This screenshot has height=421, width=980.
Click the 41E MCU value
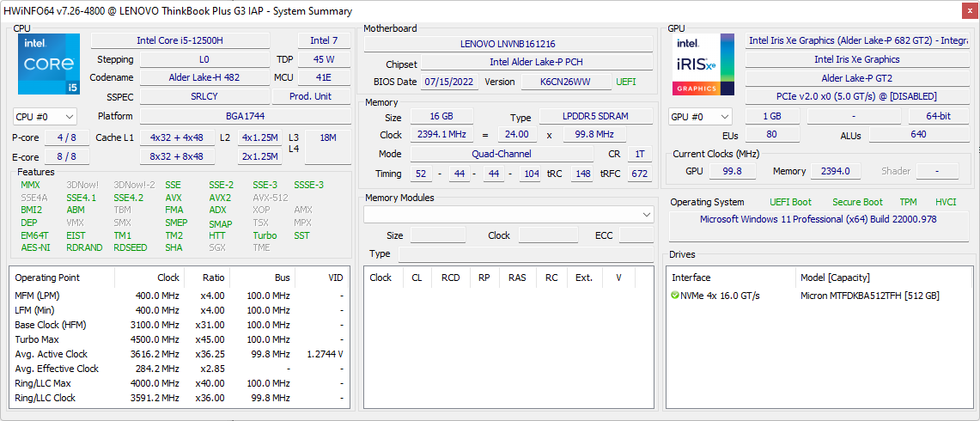(324, 77)
